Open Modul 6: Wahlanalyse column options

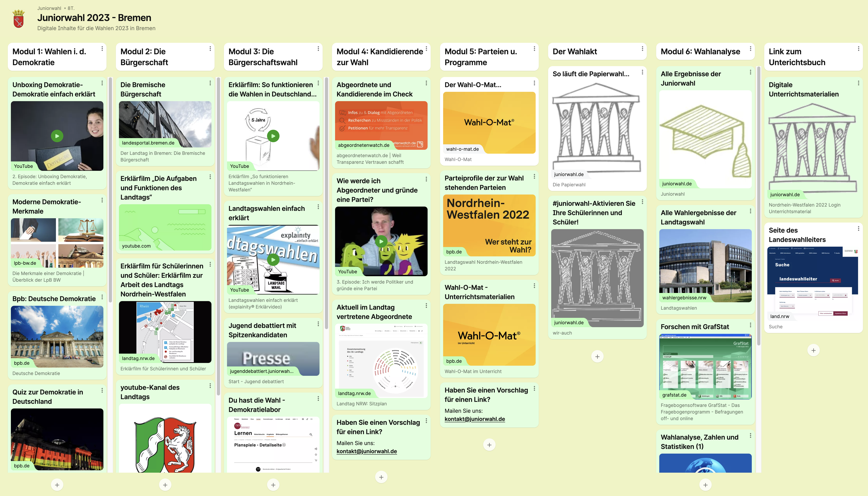click(750, 49)
